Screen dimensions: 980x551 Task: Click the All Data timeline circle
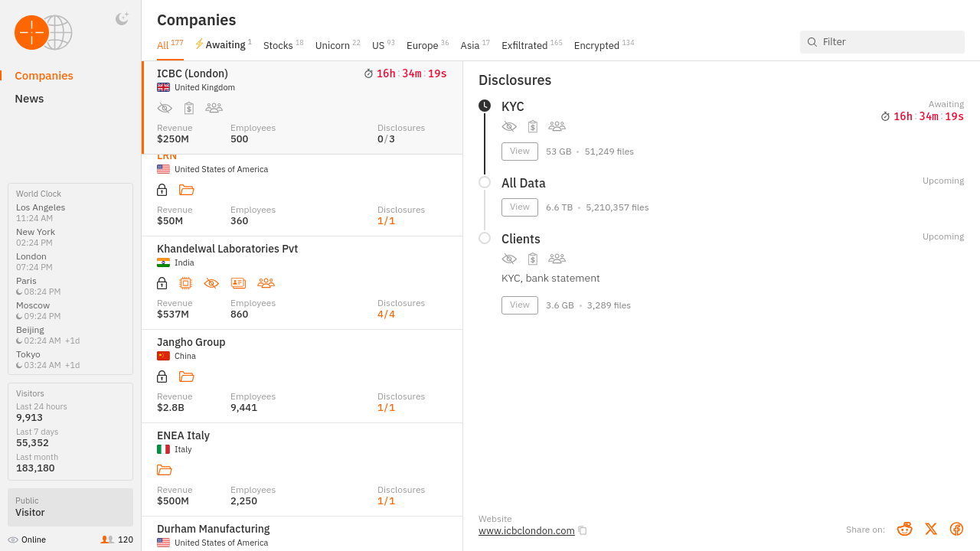[485, 182]
